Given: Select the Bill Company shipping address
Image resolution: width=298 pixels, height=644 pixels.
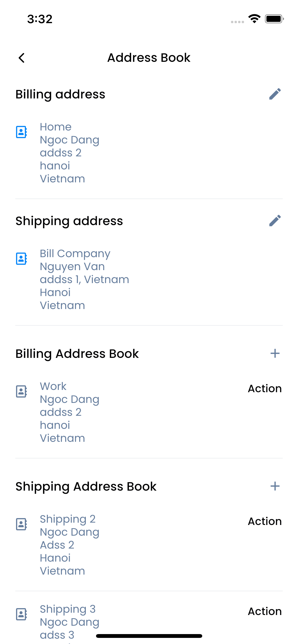Looking at the screenshot, I should tap(84, 279).
